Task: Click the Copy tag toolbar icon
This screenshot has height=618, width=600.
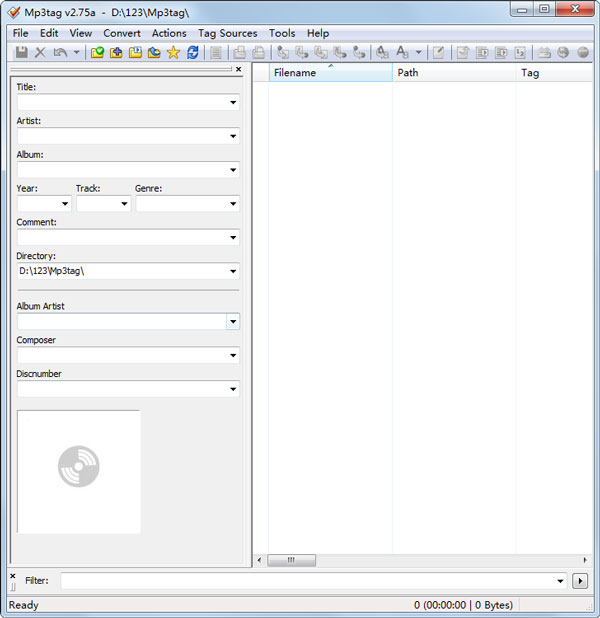Action: pos(239,52)
